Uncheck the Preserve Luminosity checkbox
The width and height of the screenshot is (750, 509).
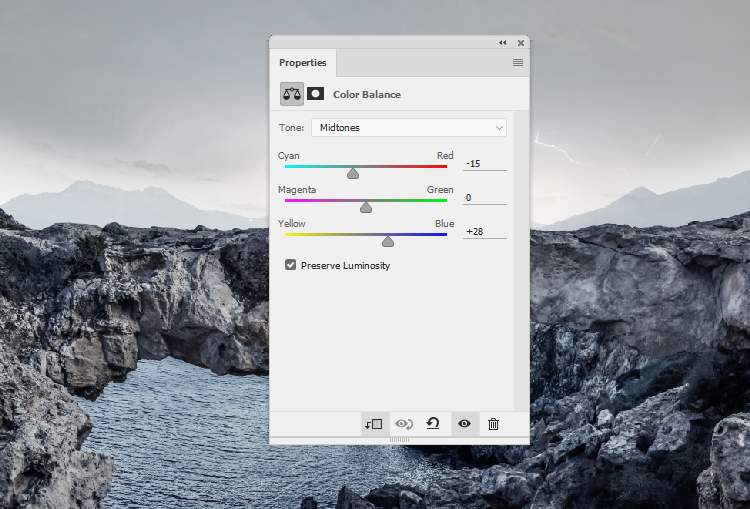pyautogui.click(x=291, y=265)
